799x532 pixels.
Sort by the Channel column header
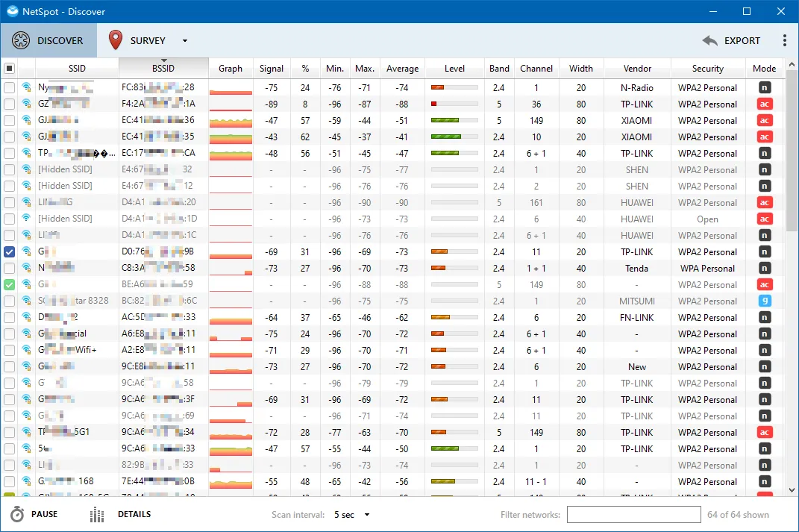tap(536, 69)
